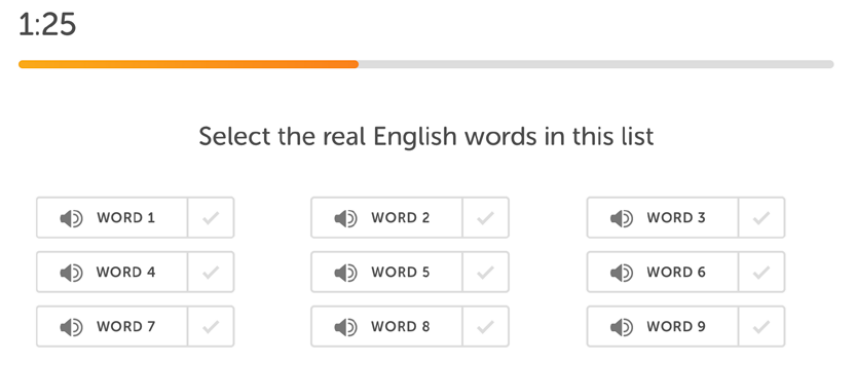Click the WORD 4 label button
Screen dimensions: 862x389
pyautogui.click(x=112, y=272)
